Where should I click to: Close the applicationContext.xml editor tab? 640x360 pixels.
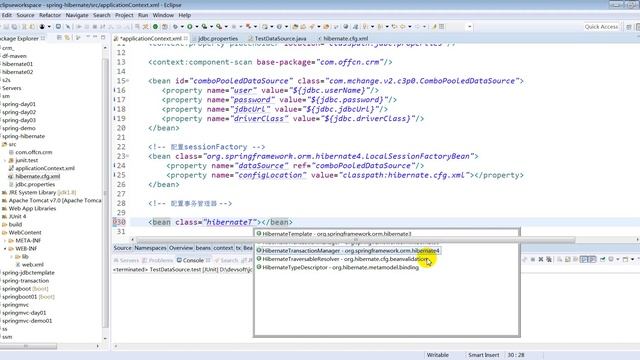pyautogui.click(x=186, y=38)
